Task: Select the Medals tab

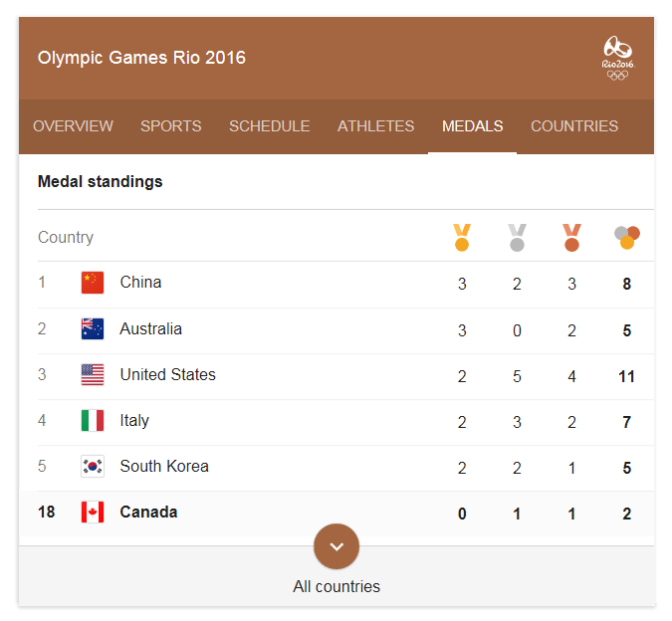Action: pyautogui.click(x=473, y=126)
